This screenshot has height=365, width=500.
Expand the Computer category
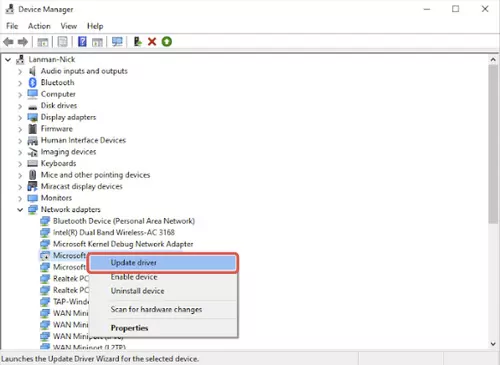(x=20, y=95)
